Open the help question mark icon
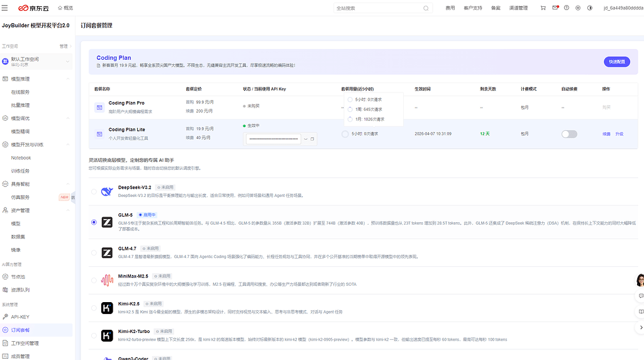 coord(567,8)
